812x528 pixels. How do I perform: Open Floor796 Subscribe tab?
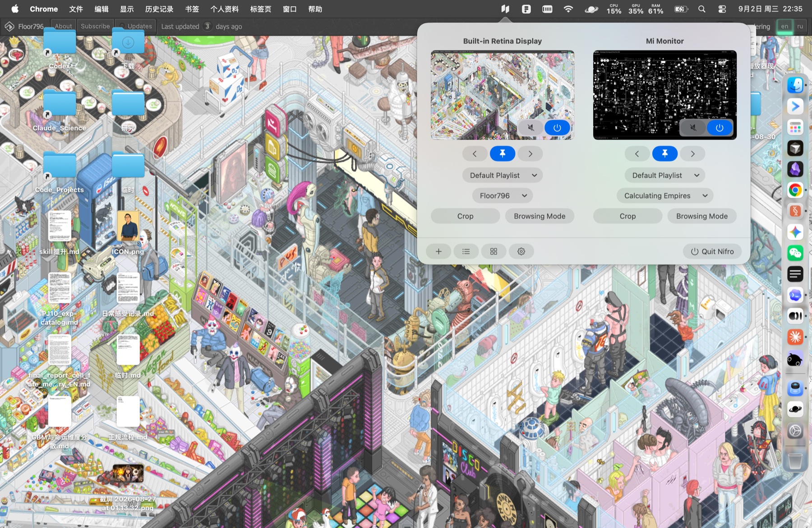[95, 26]
